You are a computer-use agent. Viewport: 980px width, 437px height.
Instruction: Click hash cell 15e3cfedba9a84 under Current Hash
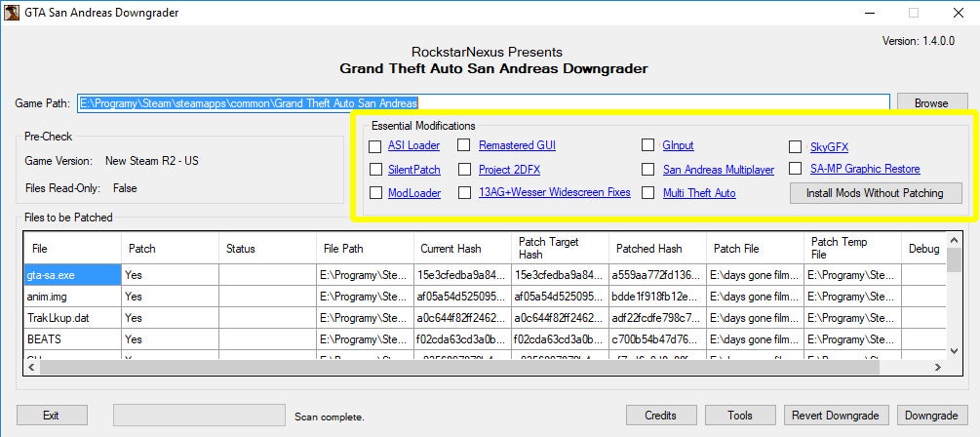[x=462, y=274]
